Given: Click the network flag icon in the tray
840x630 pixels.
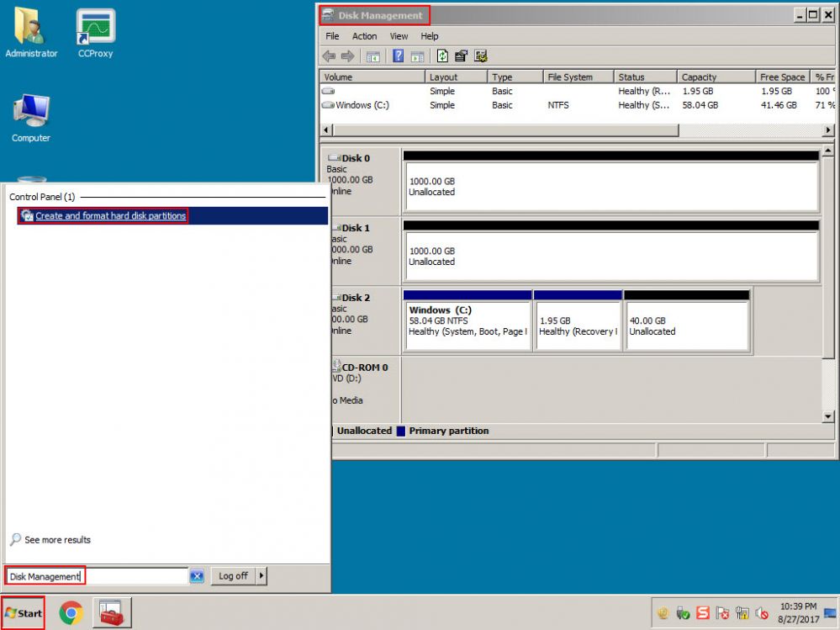Looking at the screenshot, I should tap(721, 611).
